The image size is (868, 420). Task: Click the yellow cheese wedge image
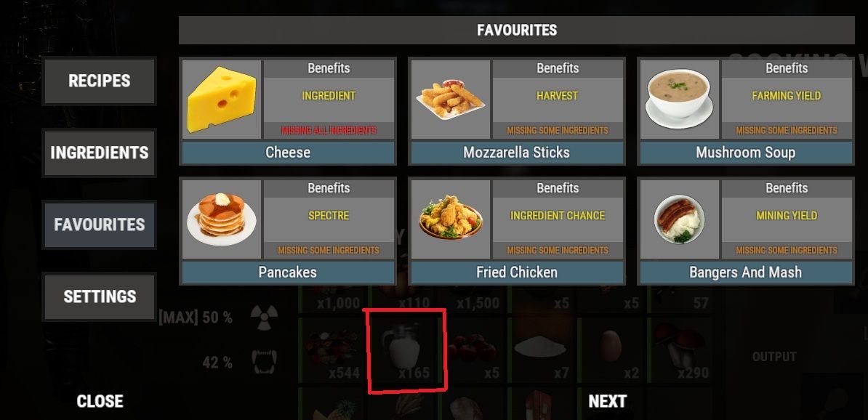[222, 100]
